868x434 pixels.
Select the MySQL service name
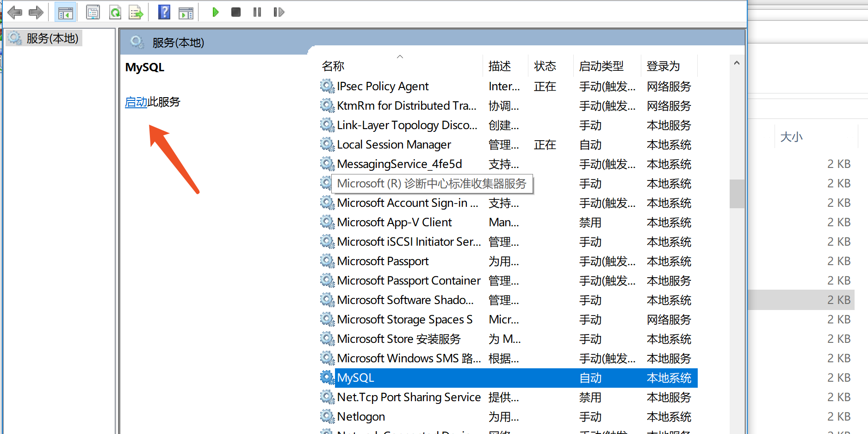(355, 378)
